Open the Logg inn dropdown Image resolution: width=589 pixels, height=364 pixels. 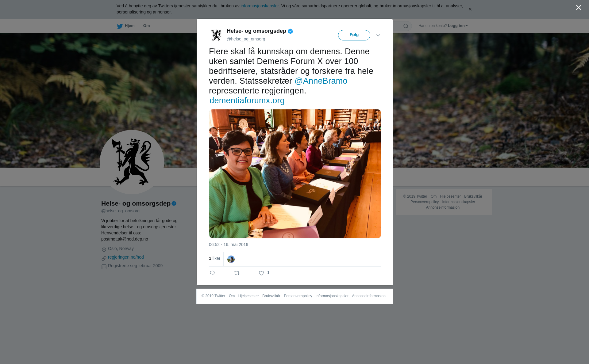coord(458,26)
